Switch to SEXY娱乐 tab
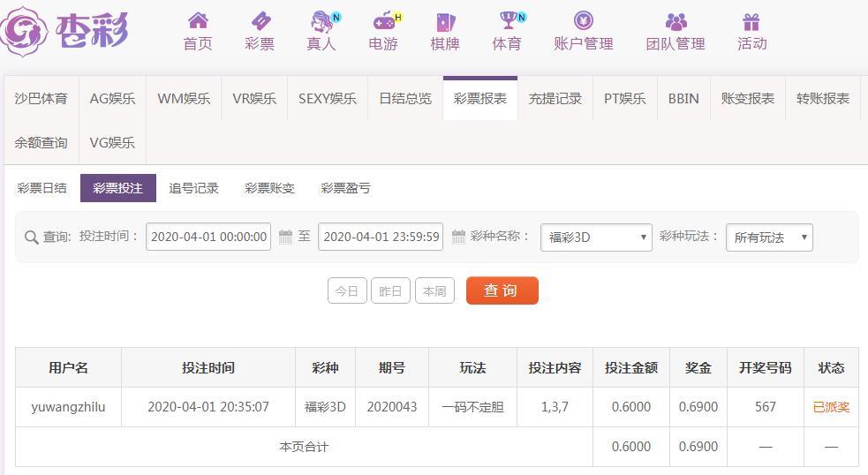Screen dimensions: 868x475 click(328, 99)
